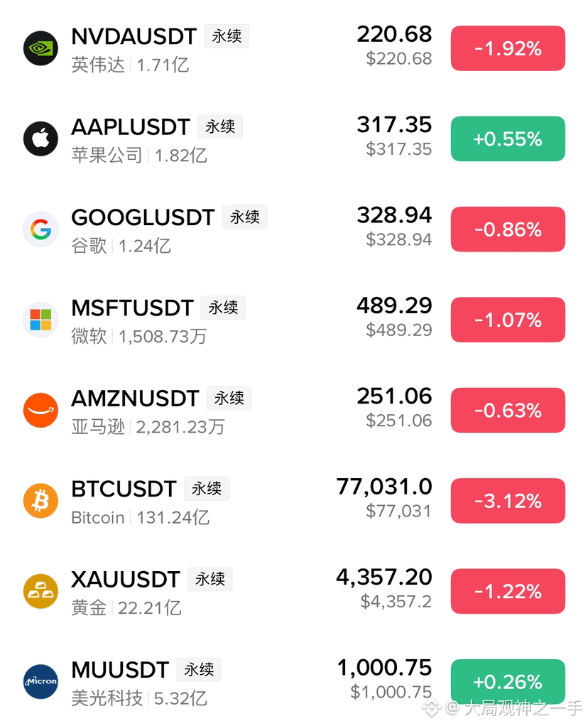Click the AMZNUSDT price 251.06
The height and width of the screenshot is (726, 588).
click(x=394, y=396)
